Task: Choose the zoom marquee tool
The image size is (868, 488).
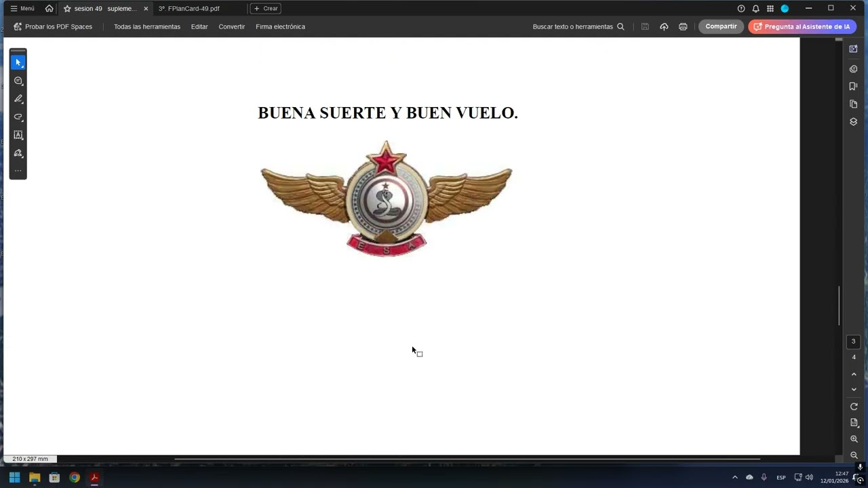Action: coord(18,81)
